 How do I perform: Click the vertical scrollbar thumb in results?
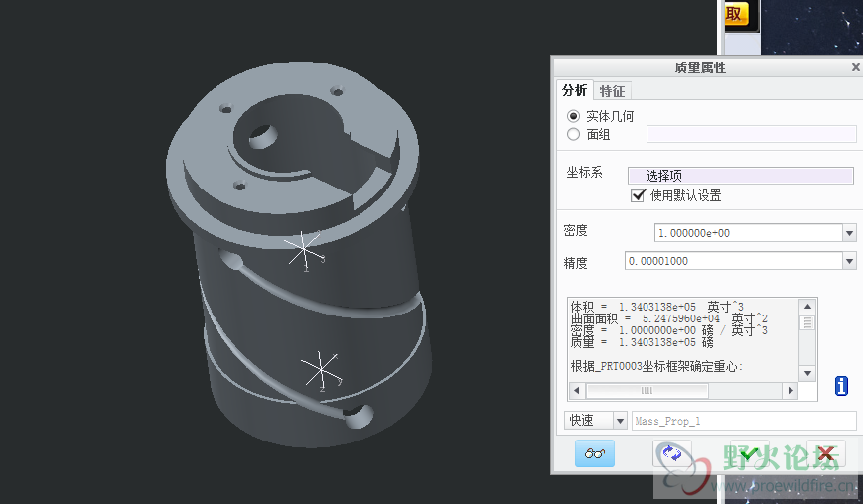807,322
